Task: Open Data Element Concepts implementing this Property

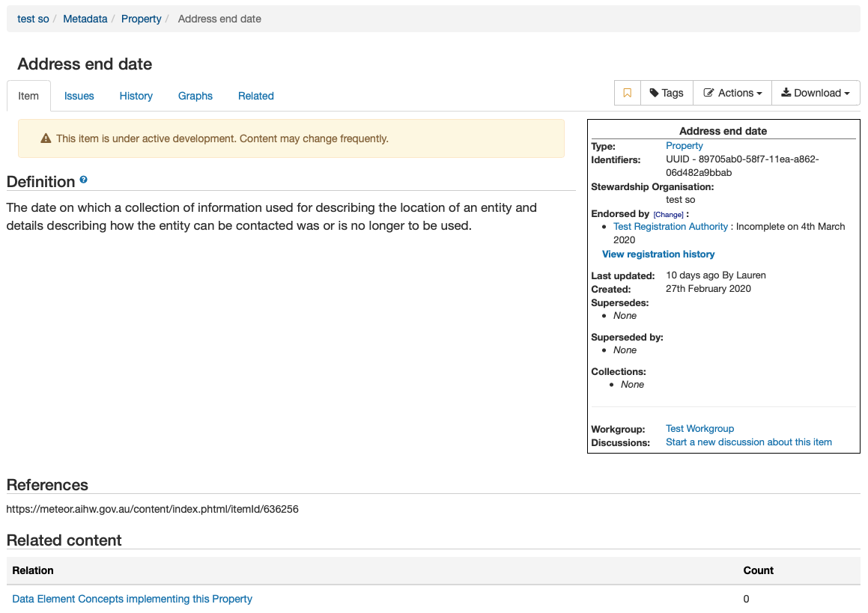Action: 133,599
